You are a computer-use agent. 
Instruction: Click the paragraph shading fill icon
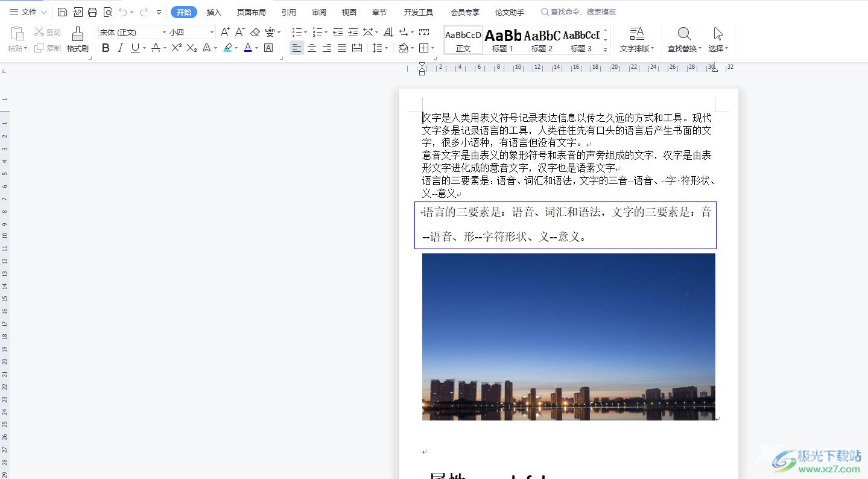(403, 48)
